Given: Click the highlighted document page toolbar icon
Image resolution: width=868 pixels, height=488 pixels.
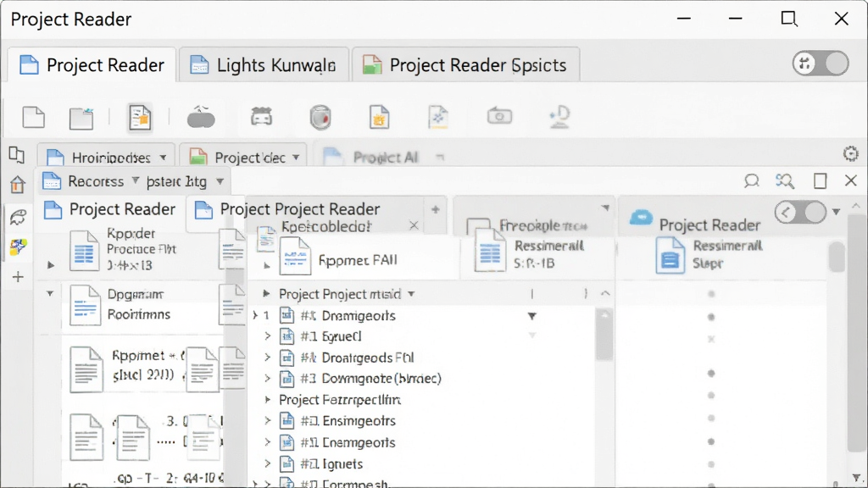Looking at the screenshot, I should point(140,117).
